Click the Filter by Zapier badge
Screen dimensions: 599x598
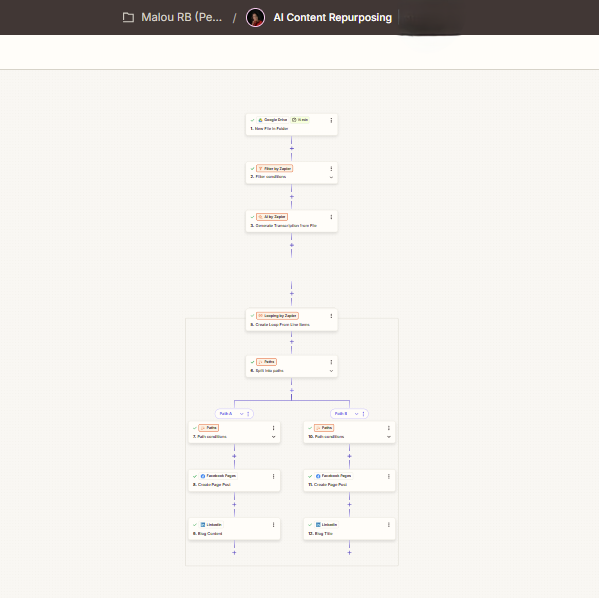[x=275, y=169]
